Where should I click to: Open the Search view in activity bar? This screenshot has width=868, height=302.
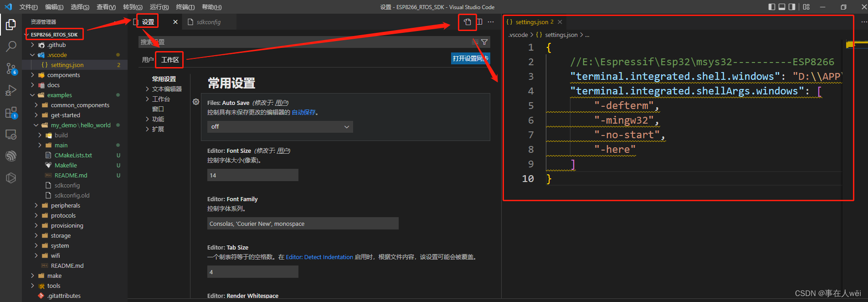(11, 46)
